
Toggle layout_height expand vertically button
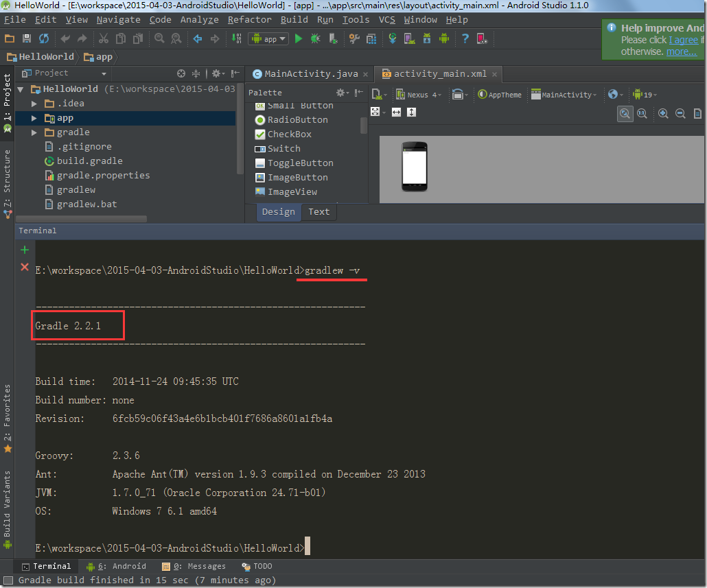(x=411, y=113)
